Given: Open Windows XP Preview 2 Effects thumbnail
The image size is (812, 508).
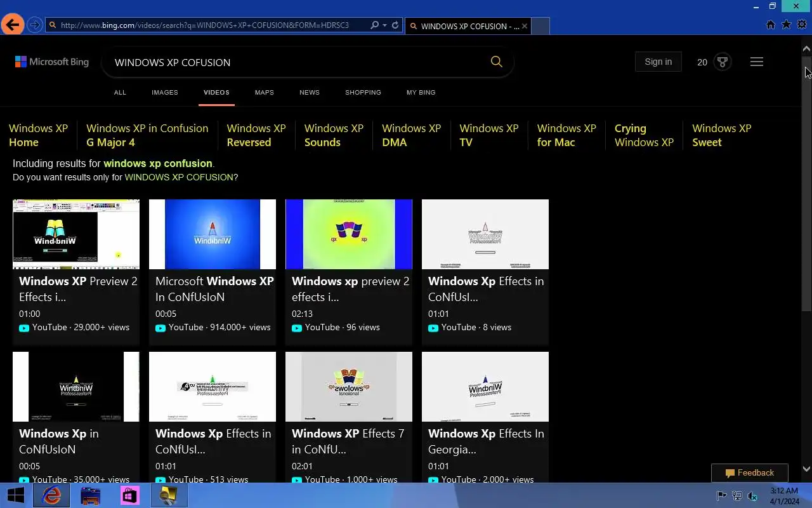Looking at the screenshot, I should coord(76,234).
